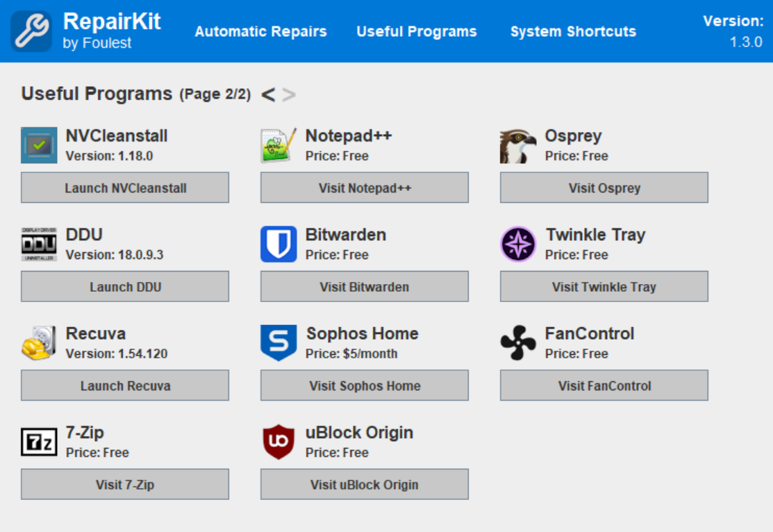Click the uBlock Origin red shield icon

point(279,442)
